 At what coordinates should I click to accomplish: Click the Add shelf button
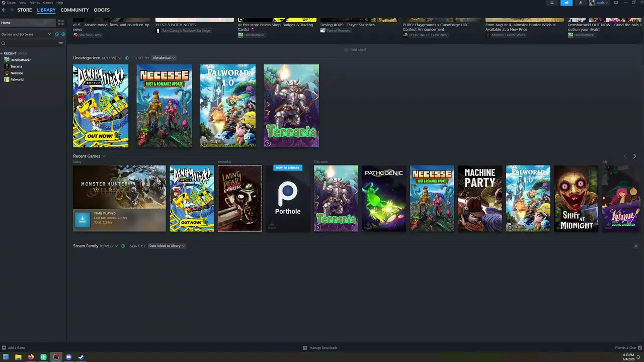(355, 50)
